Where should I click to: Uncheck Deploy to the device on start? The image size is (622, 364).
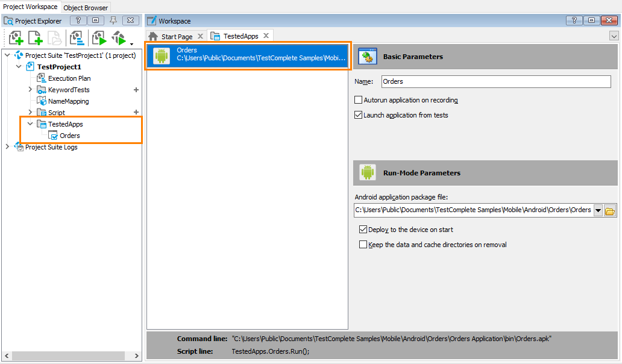pos(363,229)
